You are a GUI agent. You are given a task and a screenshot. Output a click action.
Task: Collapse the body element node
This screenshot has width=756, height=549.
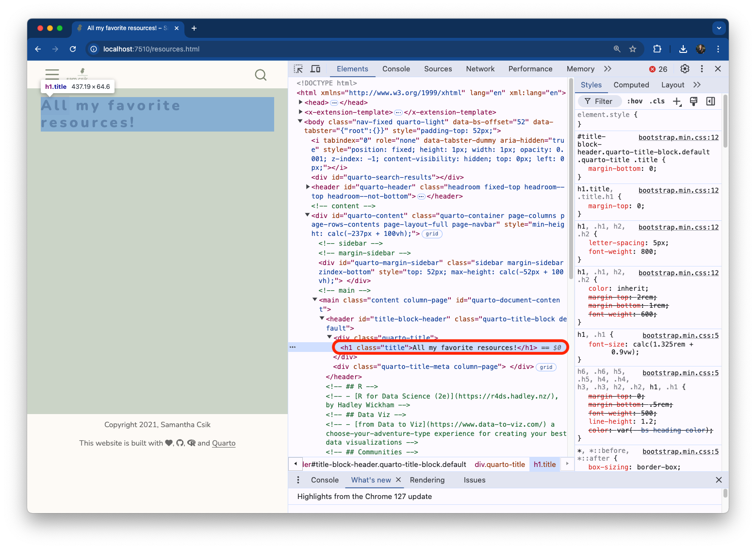click(300, 122)
